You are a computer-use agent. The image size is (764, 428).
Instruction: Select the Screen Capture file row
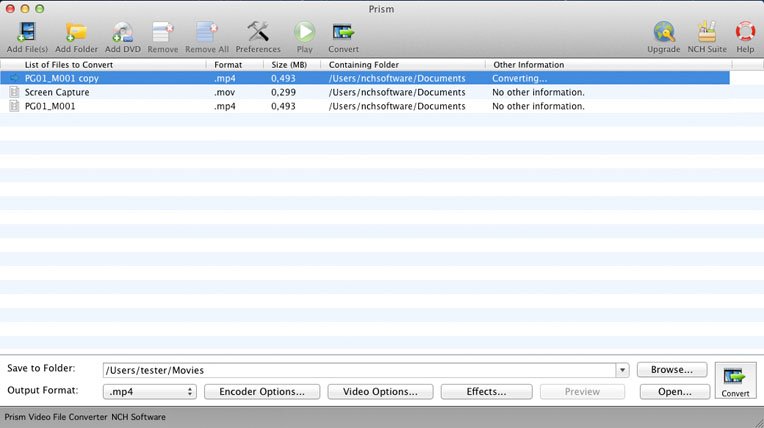pos(57,92)
